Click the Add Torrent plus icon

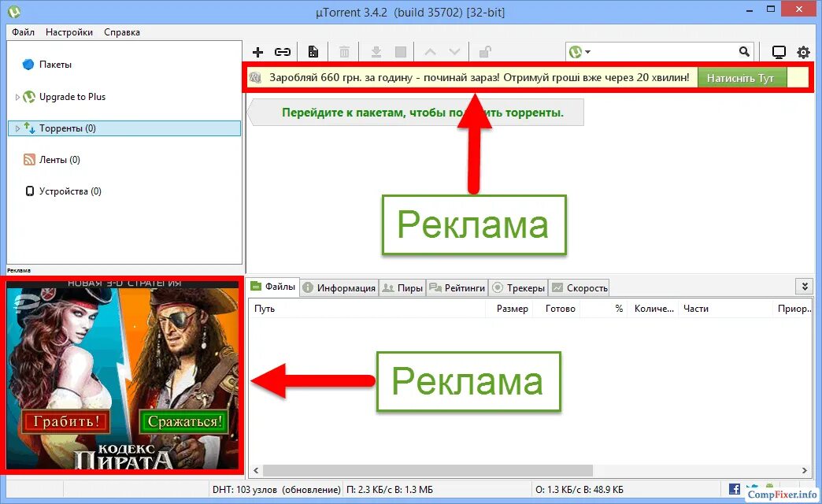point(257,52)
